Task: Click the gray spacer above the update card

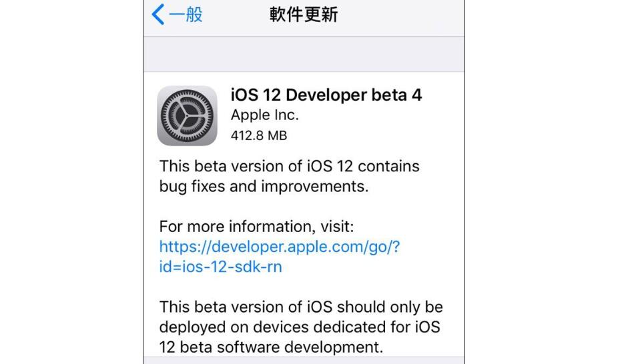Action: [304, 54]
